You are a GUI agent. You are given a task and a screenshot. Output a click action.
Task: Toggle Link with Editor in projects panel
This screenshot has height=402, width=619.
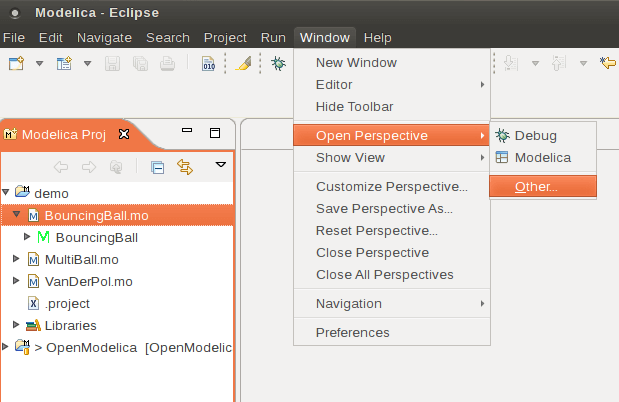184,167
